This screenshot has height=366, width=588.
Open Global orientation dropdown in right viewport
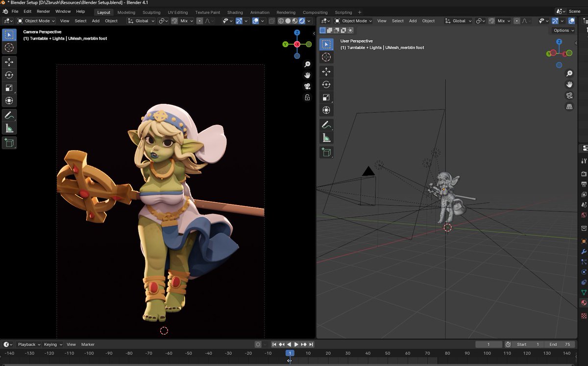pyautogui.click(x=458, y=21)
